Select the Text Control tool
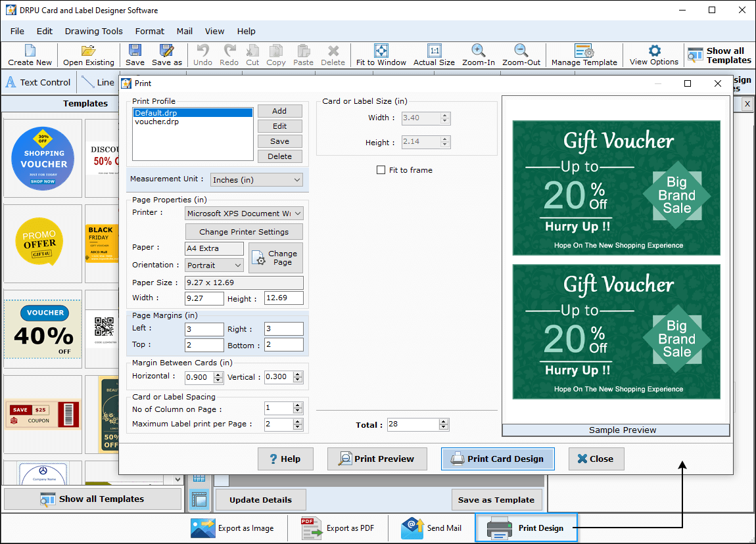This screenshot has height=544, width=756. click(x=39, y=82)
